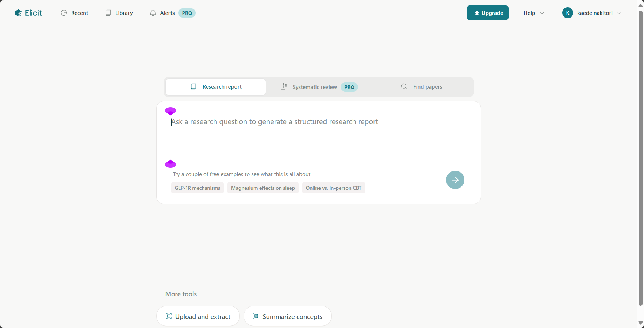Open Library via the book icon
Viewport: 644px width, 328px height.
click(108, 13)
